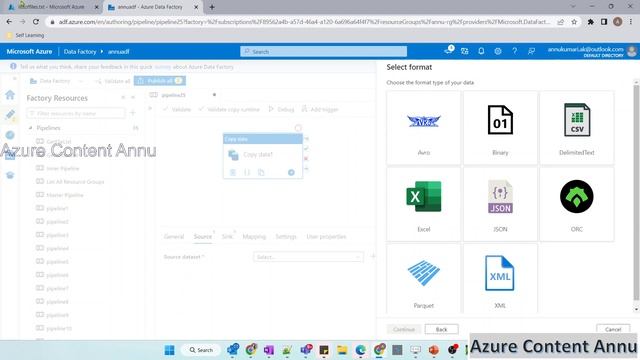The height and width of the screenshot is (360, 640).
Task: Open the Self Learning bookmark folder
Action: point(25,35)
